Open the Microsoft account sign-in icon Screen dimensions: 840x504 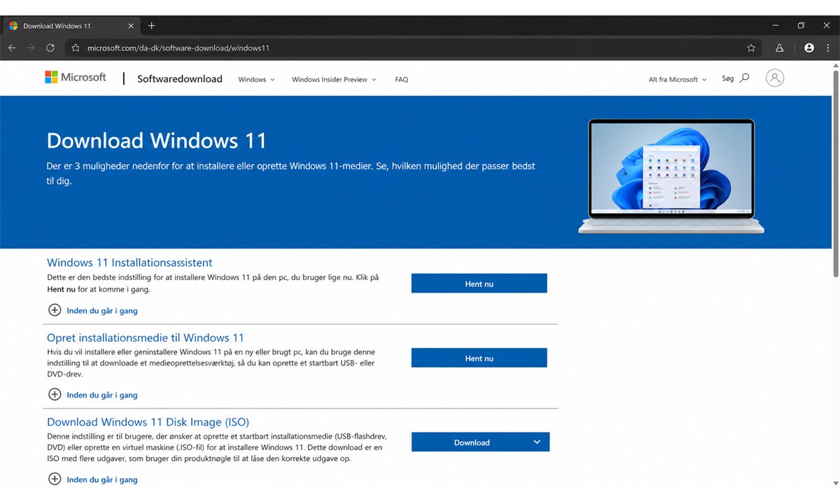pyautogui.click(x=775, y=78)
